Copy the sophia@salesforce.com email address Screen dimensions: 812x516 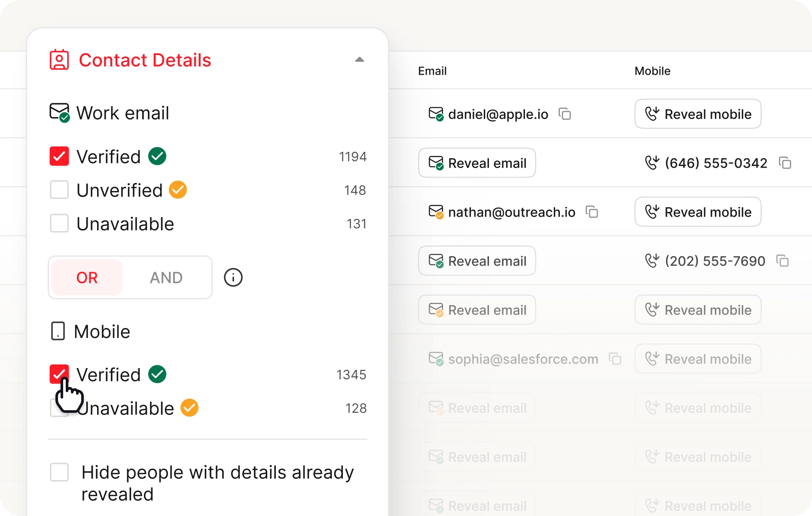click(x=615, y=359)
